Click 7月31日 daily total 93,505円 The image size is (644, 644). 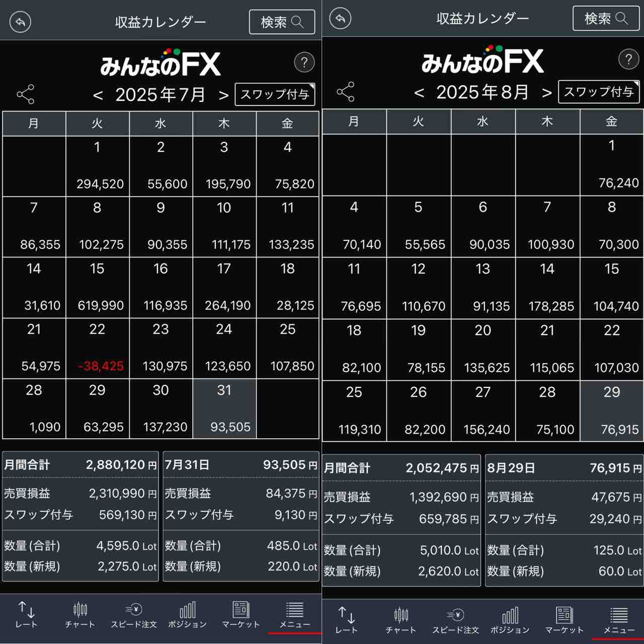click(x=241, y=465)
